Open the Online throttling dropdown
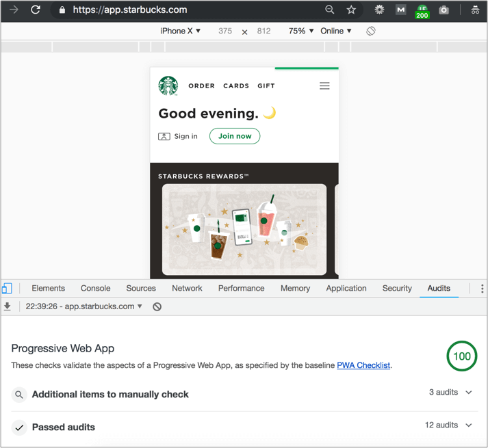Screen dimensions: 488x448 (x=336, y=31)
